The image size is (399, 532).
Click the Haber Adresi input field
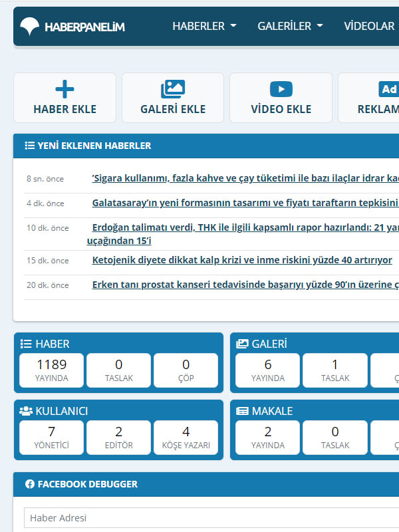(x=211, y=518)
